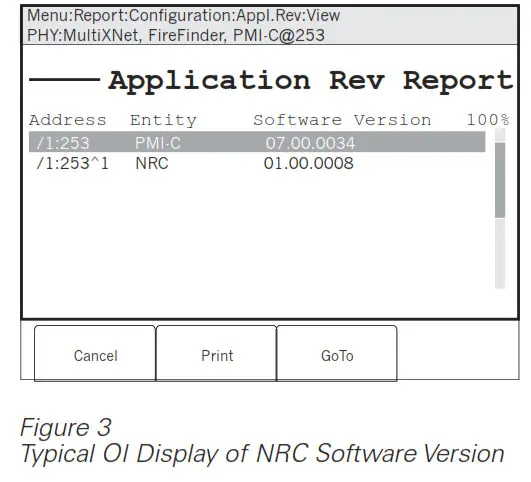Click the Cancel button
Image resolution: width=531 pixels, height=482 pixels.
click(95, 353)
